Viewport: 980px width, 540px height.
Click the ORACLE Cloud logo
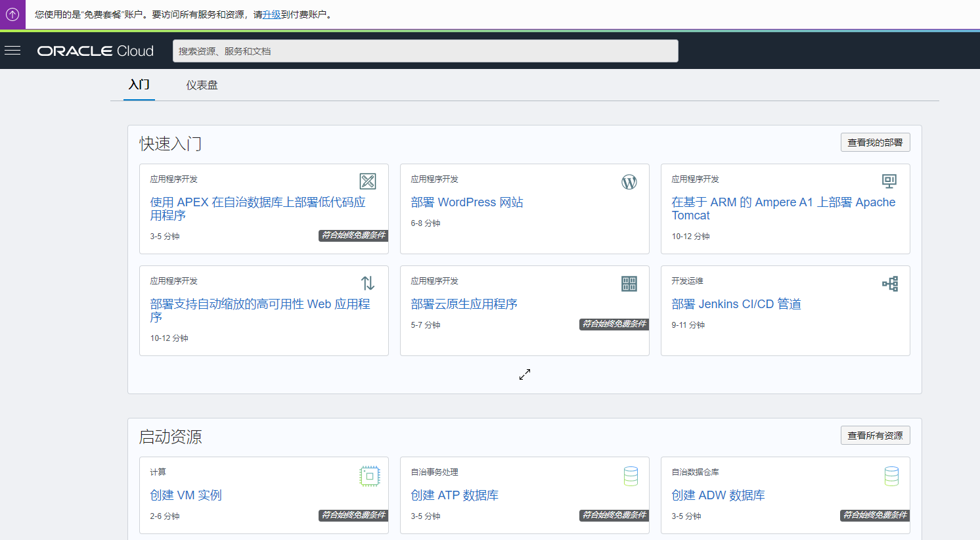point(95,51)
